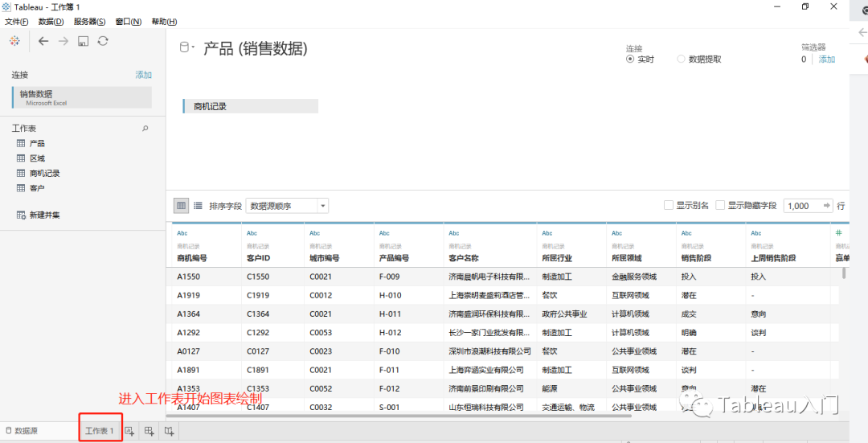Click the forward redo arrow

point(63,41)
